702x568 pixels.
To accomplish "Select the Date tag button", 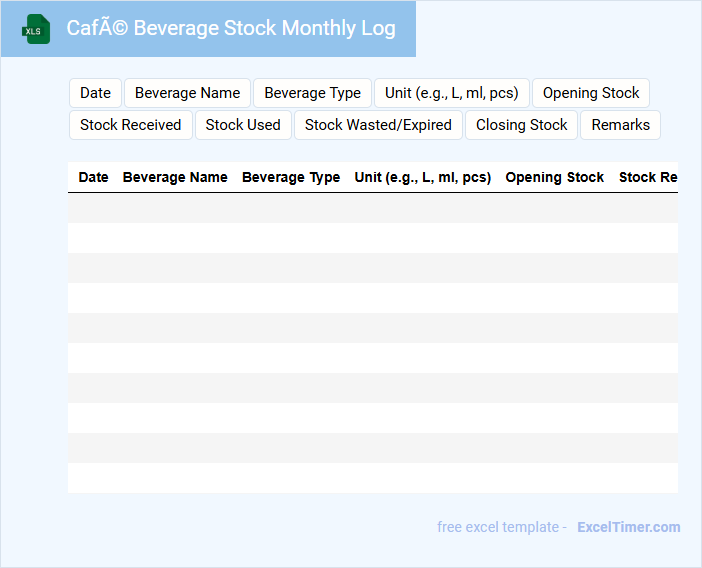I will (x=95, y=93).
